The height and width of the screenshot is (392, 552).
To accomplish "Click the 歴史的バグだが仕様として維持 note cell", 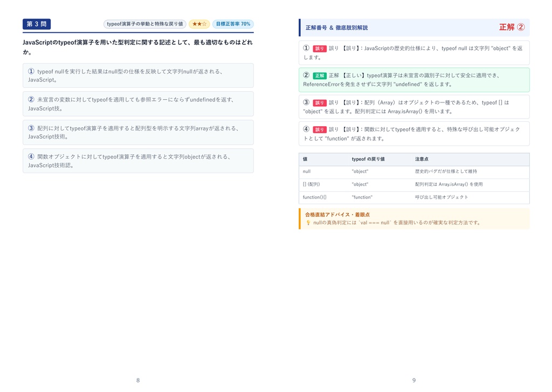I will tap(446, 171).
